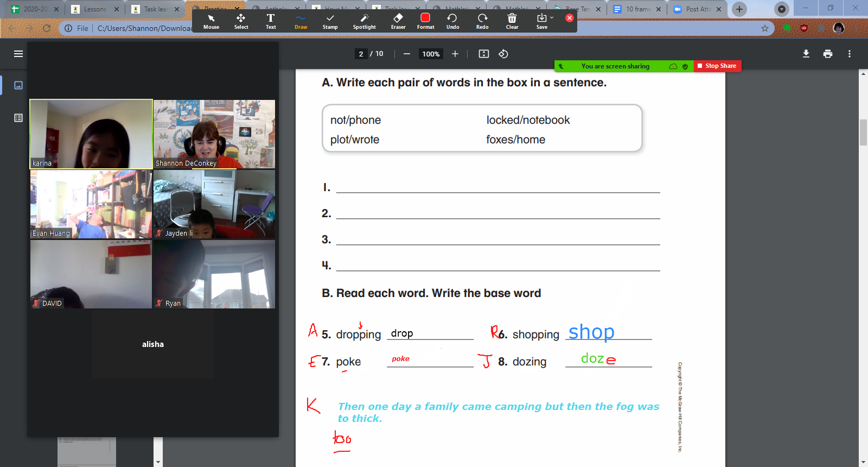Open the Chrome profile avatar
The width and height of the screenshot is (868, 467).
pyautogui.click(x=839, y=28)
